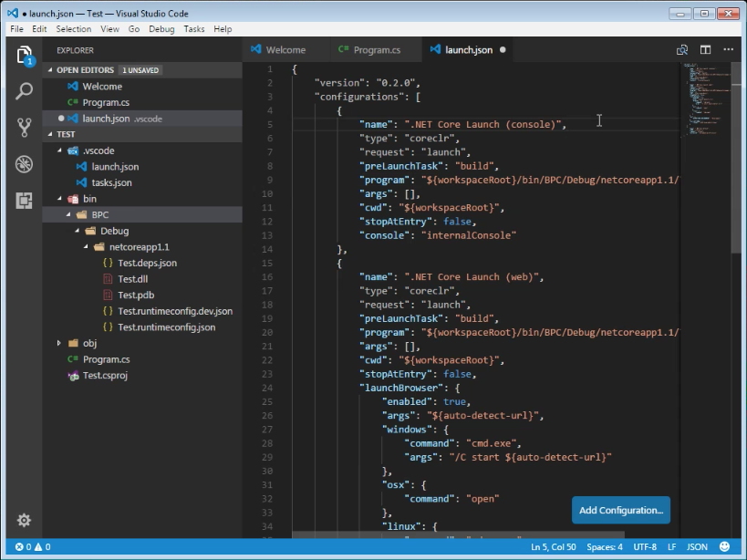Change indentation via Spaces: 4
Viewport: 747px width, 560px height.
(604, 546)
